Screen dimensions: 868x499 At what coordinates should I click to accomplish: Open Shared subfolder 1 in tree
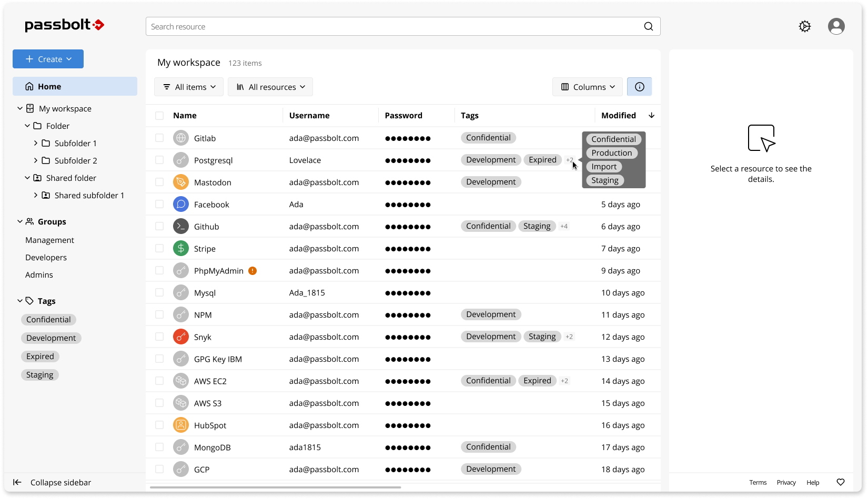coord(89,195)
